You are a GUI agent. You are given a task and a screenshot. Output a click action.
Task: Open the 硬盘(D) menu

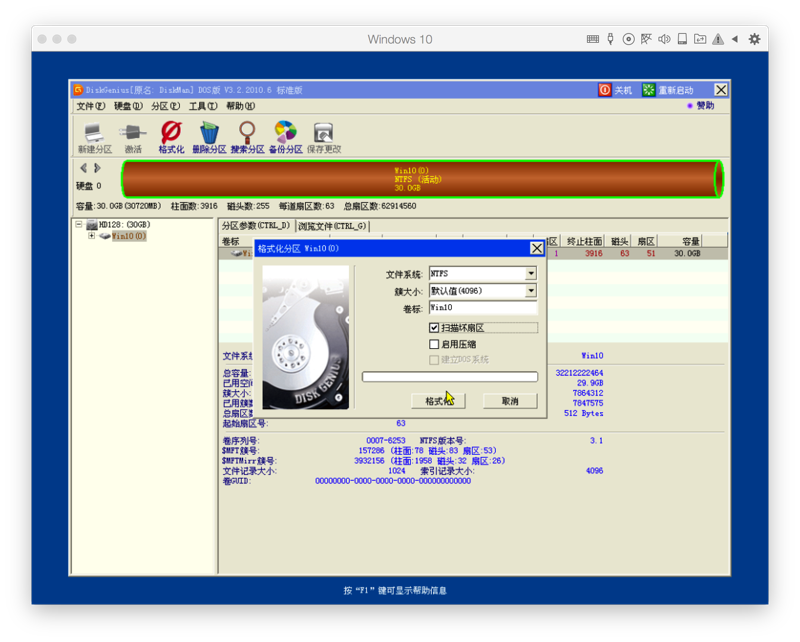128,106
